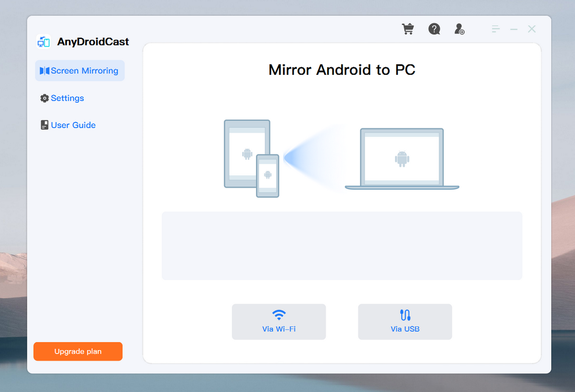Click the empty gray information panel
Viewport: 575px width, 392px height.
pyautogui.click(x=342, y=246)
